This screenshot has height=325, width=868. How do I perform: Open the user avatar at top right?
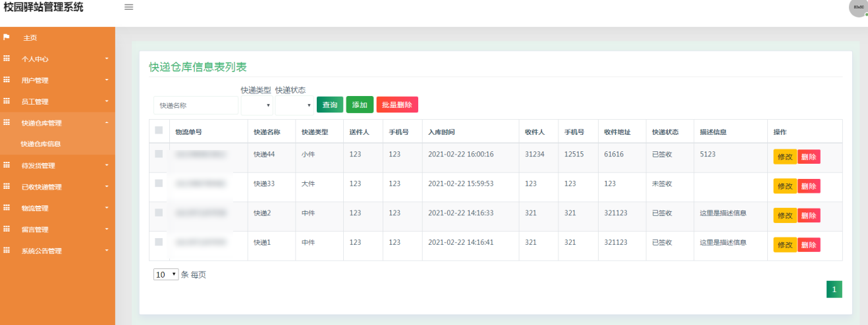tap(858, 7)
